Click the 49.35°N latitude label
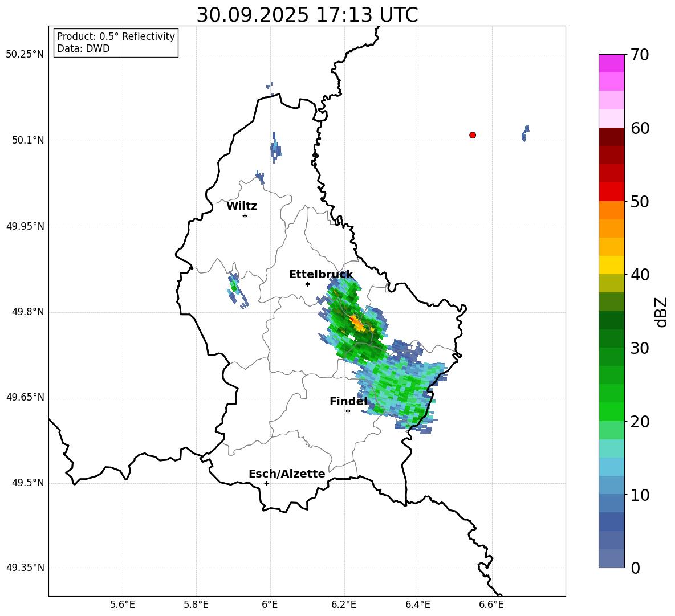The height and width of the screenshot is (616, 675). (25, 568)
